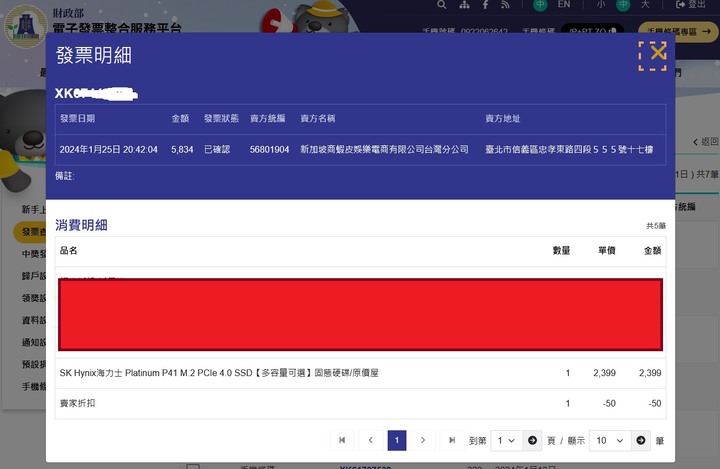Click invoice status 已確認
This screenshot has height=469, width=720.
217,149
